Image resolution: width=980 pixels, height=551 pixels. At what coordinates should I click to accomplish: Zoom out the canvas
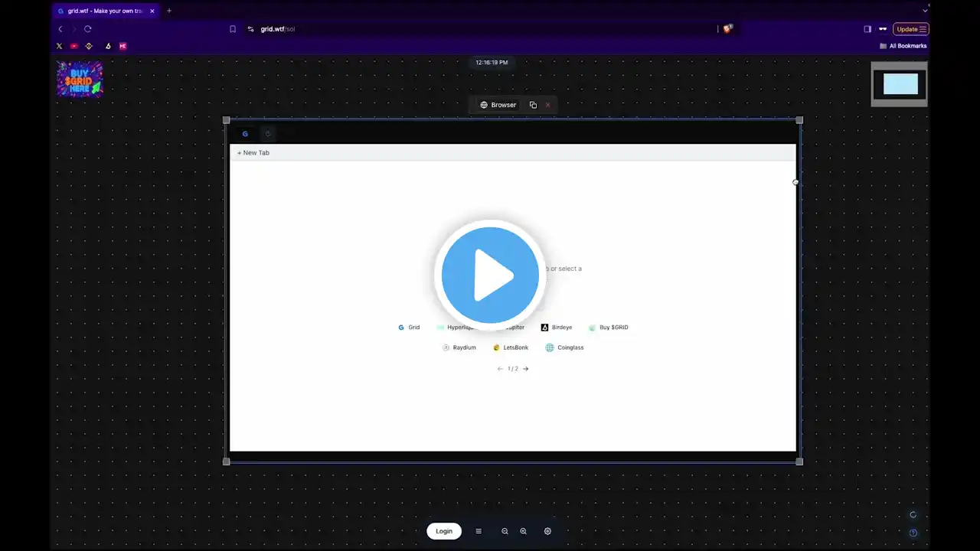click(x=505, y=531)
